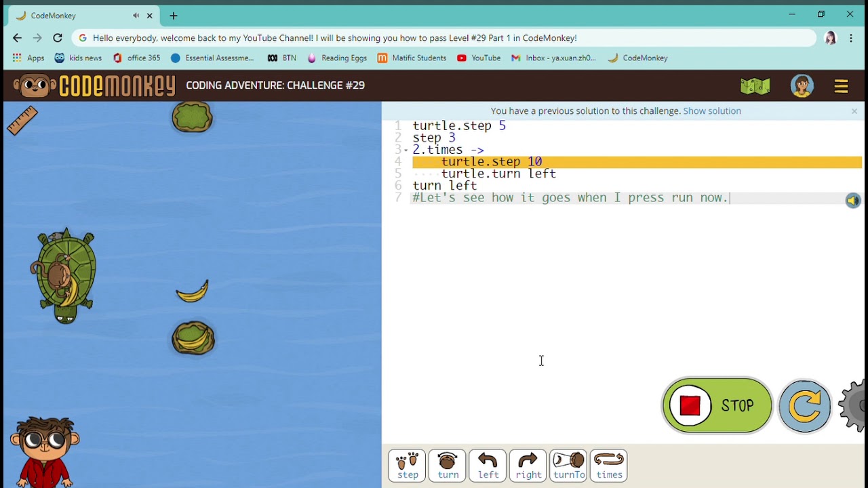Click the browser address bar
Image resolution: width=868 pixels, height=488 pixels.
pos(444,38)
